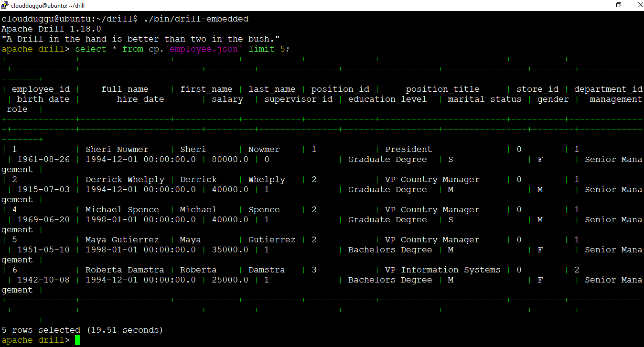Viewport: 644px width, 347px height.
Task: Click the birth date '1969-06-20'
Action: [43, 220]
